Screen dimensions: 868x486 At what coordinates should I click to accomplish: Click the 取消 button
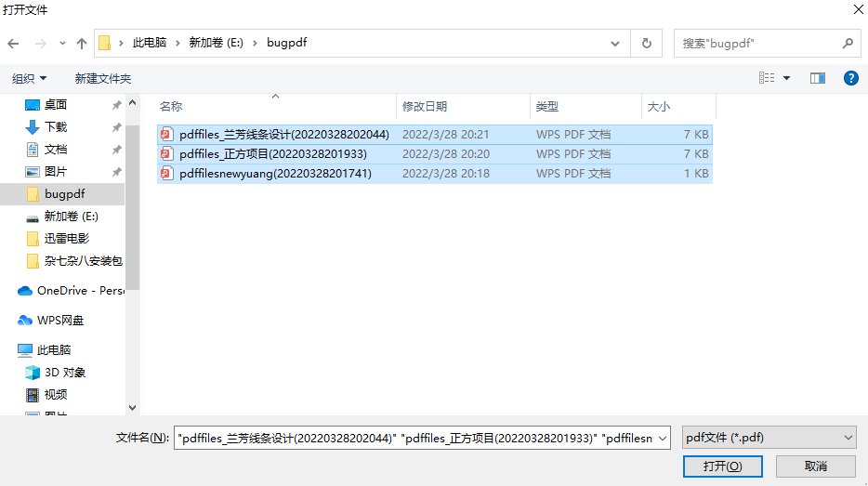[x=815, y=466]
